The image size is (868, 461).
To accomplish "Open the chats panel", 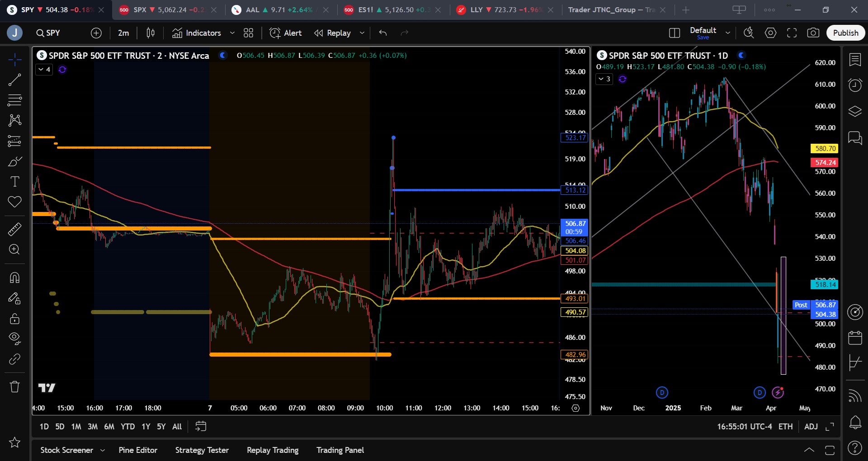I will tap(855, 137).
